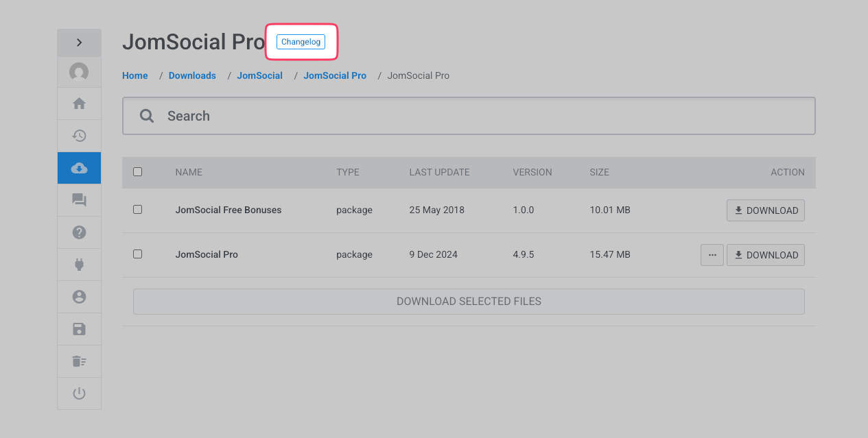Click the NAME column header
868x438 pixels.
(x=189, y=172)
